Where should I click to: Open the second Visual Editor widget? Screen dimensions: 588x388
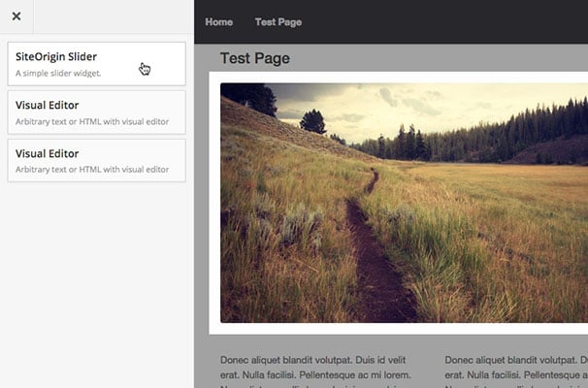pyautogui.click(x=96, y=160)
